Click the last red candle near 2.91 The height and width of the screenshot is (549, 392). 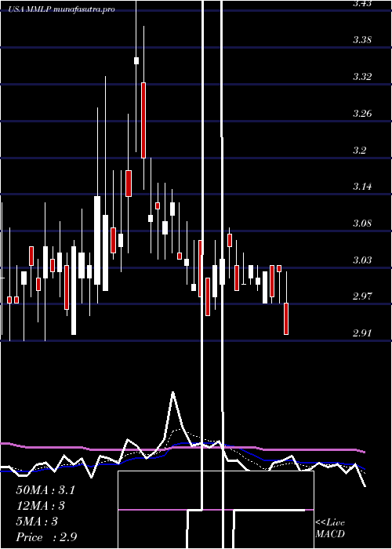(286, 318)
